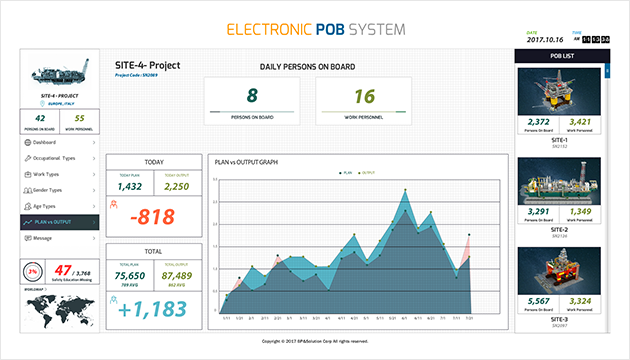Click the location pin beside EUROPE_ITALY
This screenshot has height=360, width=630.
coord(42,104)
